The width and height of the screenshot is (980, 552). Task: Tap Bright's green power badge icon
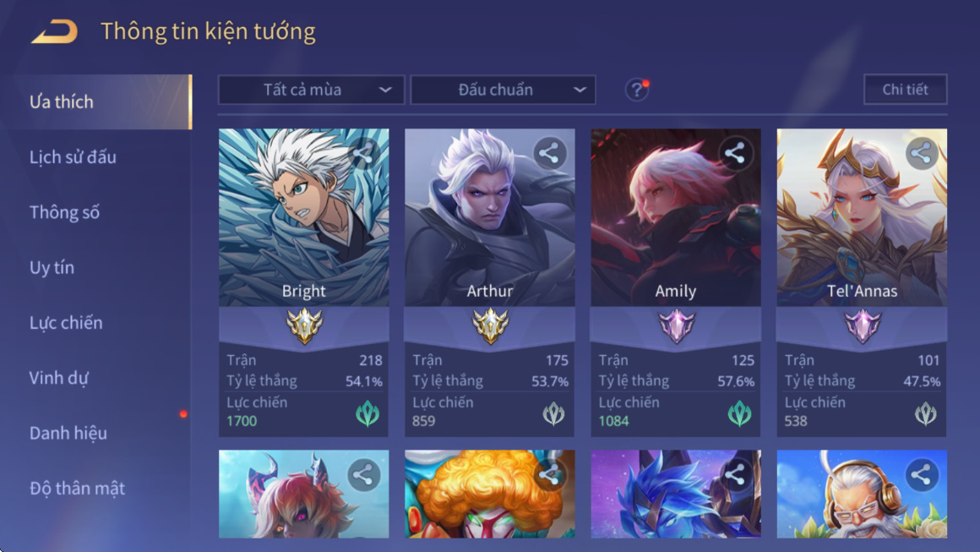click(x=367, y=413)
